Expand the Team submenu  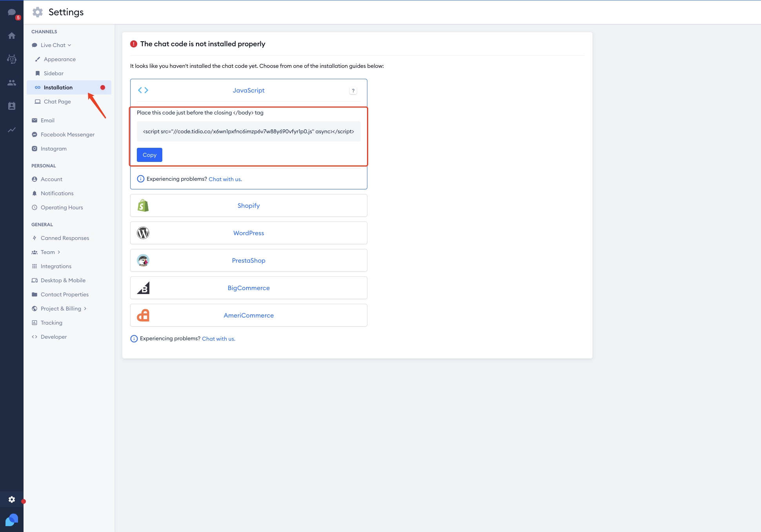(59, 252)
